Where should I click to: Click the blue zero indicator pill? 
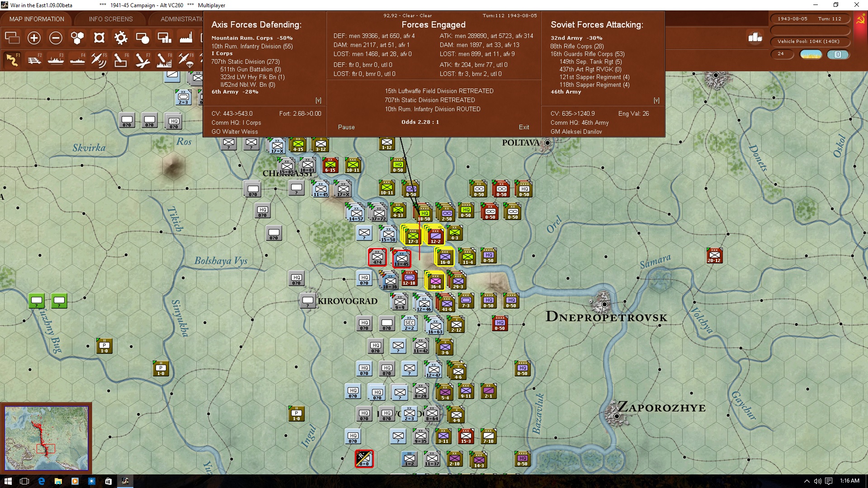pyautogui.click(x=838, y=55)
